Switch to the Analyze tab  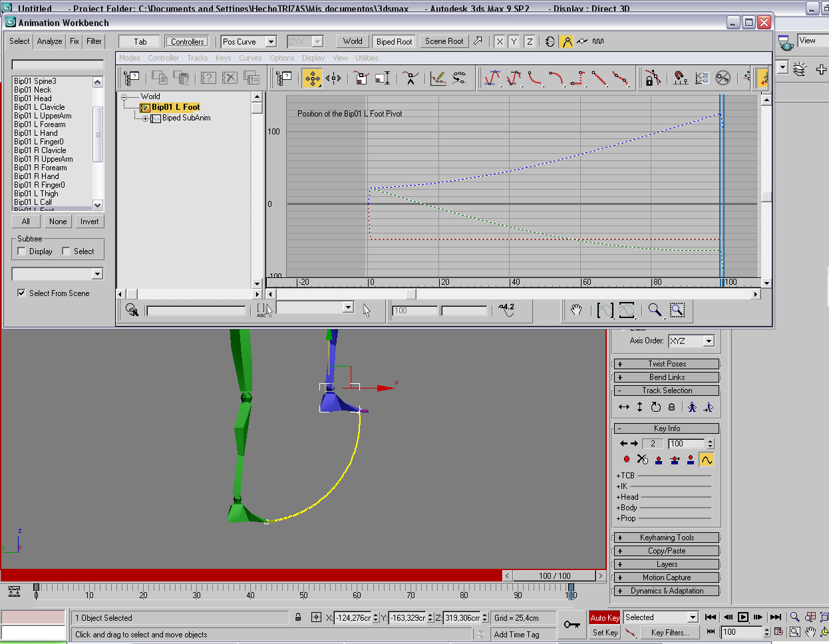[x=50, y=41]
